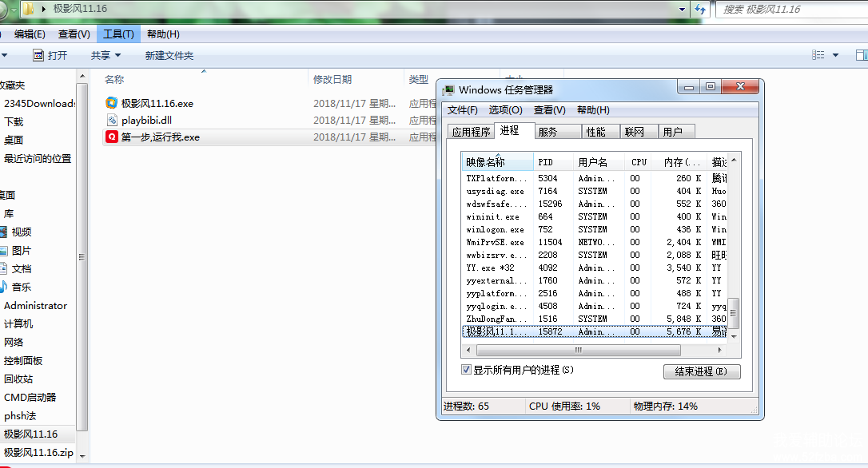Click the process list scroll-up arrow
The width and height of the screenshot is (868, 468).
click(734, 160)
